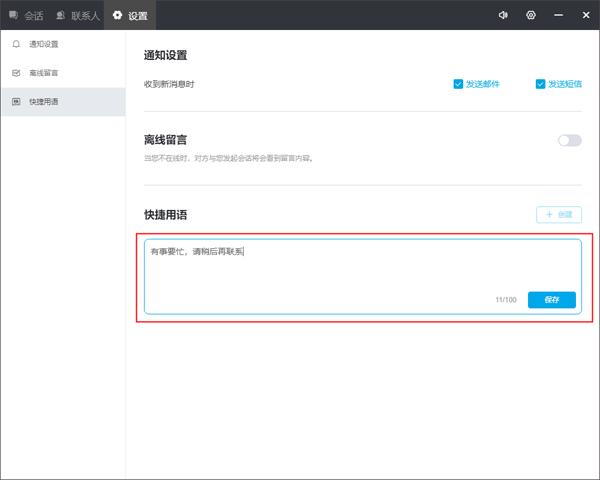Click the speaker sound icon in the title bar
This screenshot has width=600, height=480.
click(x=503, y=15)
